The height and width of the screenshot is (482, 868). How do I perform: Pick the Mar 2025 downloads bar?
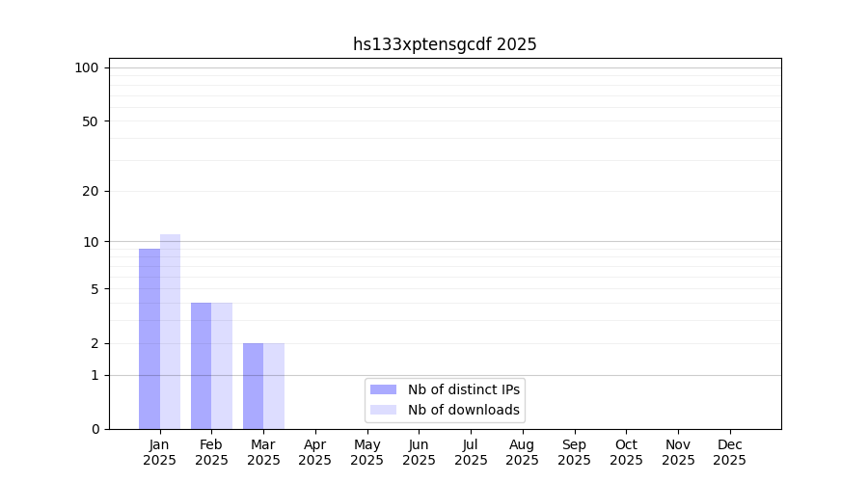coord(274,386)
